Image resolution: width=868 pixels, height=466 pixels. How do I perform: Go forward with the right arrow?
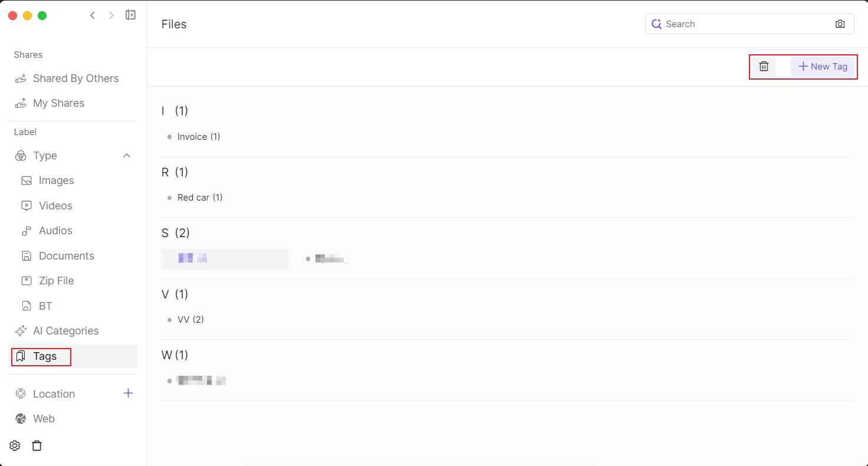tap(111, 15)
